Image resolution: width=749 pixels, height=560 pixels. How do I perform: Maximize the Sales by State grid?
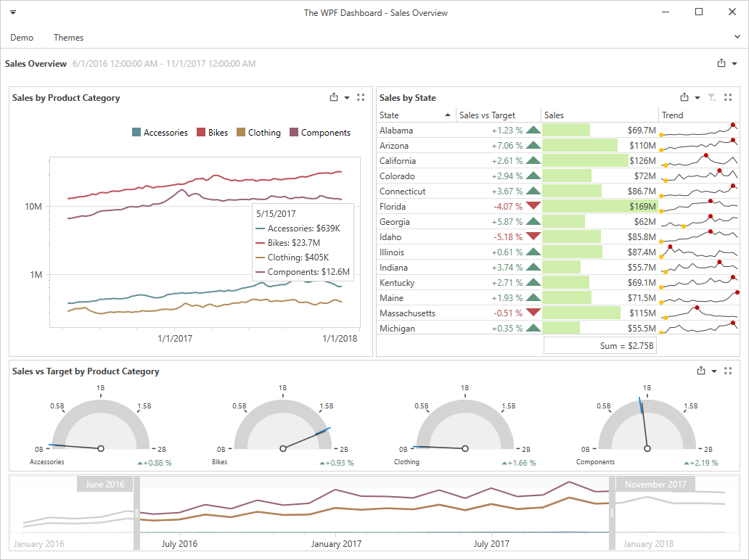tap(728, 97)
